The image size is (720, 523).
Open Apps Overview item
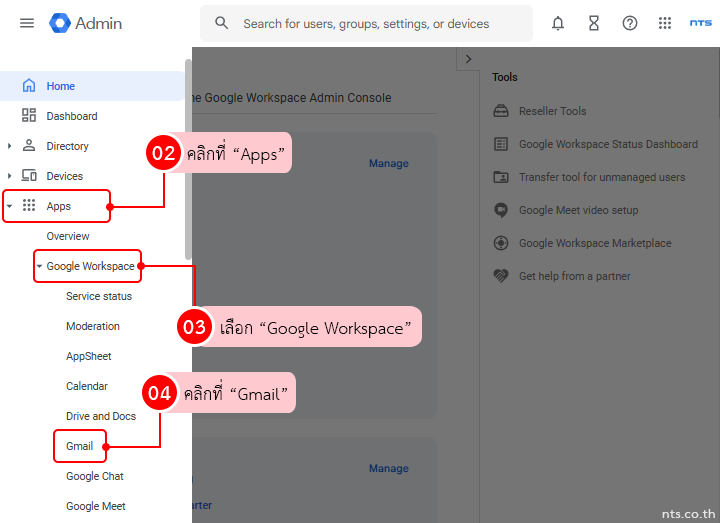68,236
